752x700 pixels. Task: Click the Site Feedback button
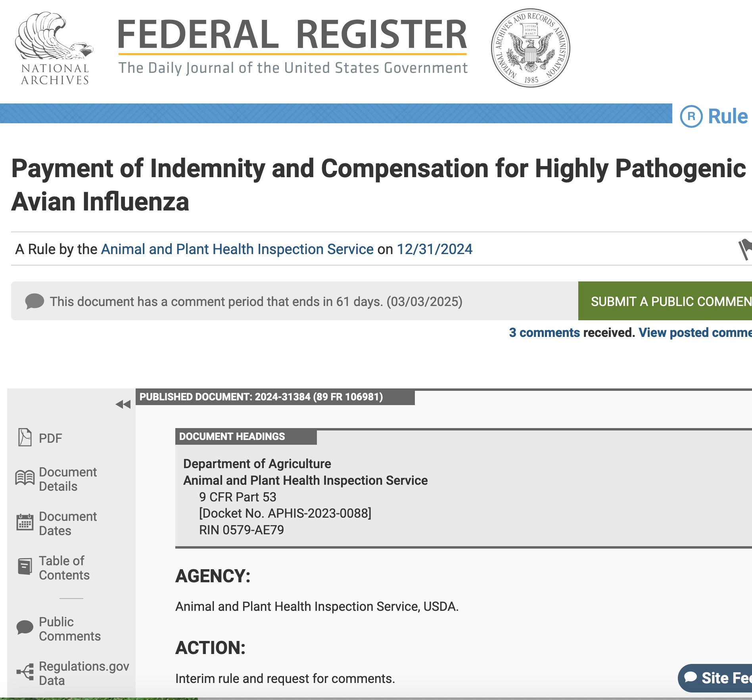[715, 678]
